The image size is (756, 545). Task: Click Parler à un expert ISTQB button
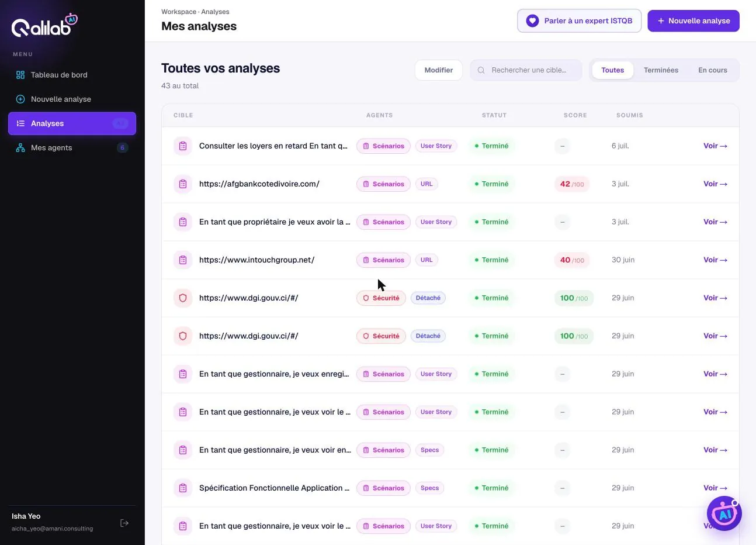click(x=579, y=21)
